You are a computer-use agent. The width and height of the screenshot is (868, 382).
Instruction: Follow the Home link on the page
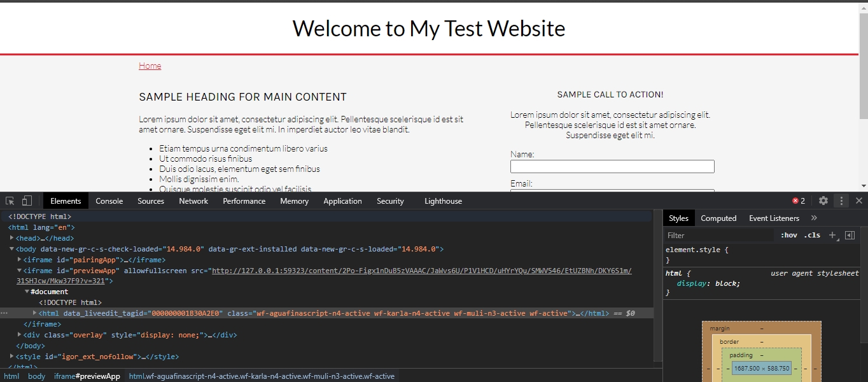(150, 66)
